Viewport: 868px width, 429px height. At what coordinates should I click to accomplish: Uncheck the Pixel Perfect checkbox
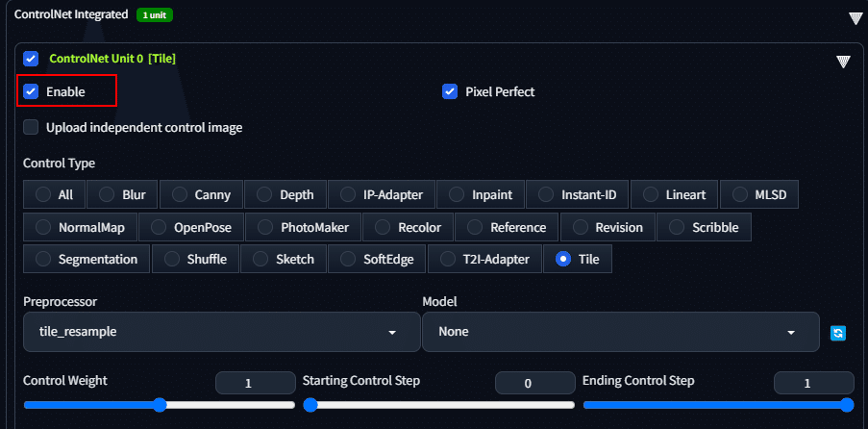(449, 92)
